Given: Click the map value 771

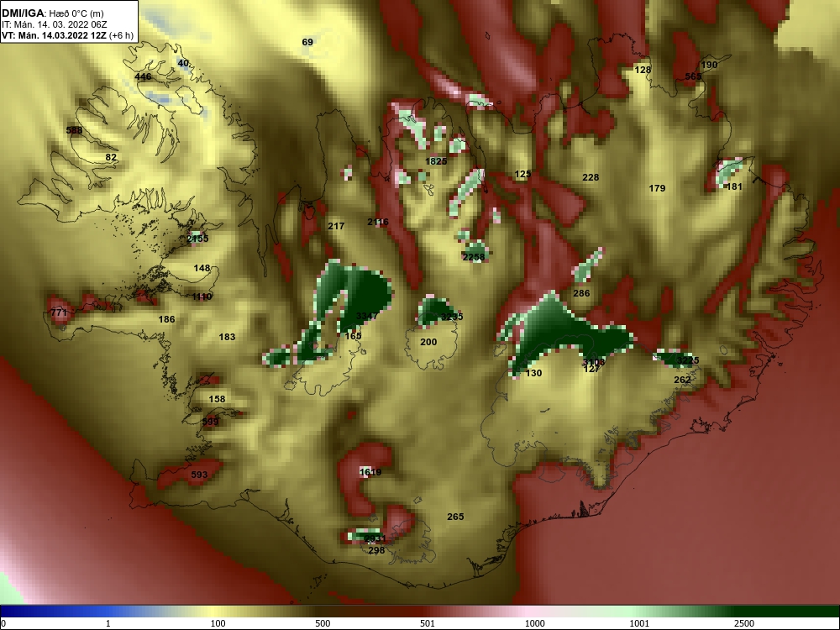Looking at the screenshot, I should (59, 312).
